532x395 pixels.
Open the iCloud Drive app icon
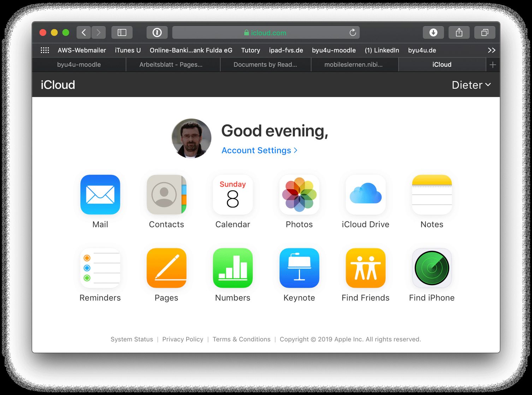pos(366,194)
